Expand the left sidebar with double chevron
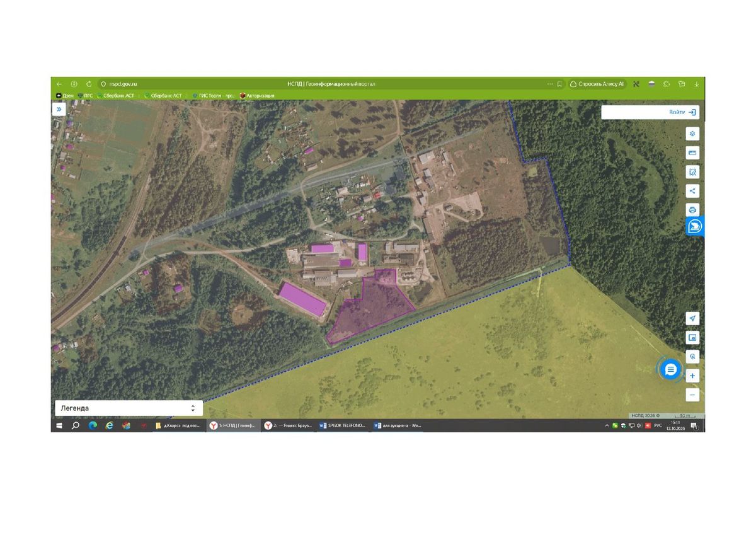Image resolution: width=756 pixels, height=535 pixels. pos(59,109)
